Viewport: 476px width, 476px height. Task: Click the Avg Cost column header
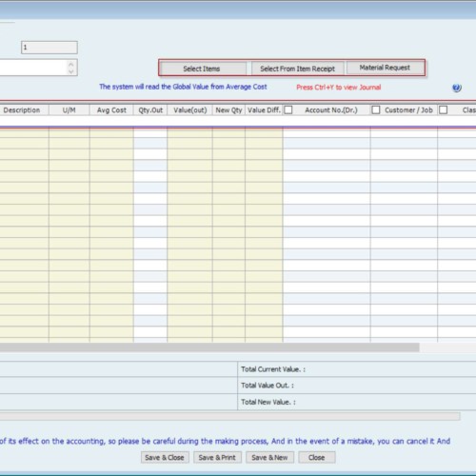[111, 110]
